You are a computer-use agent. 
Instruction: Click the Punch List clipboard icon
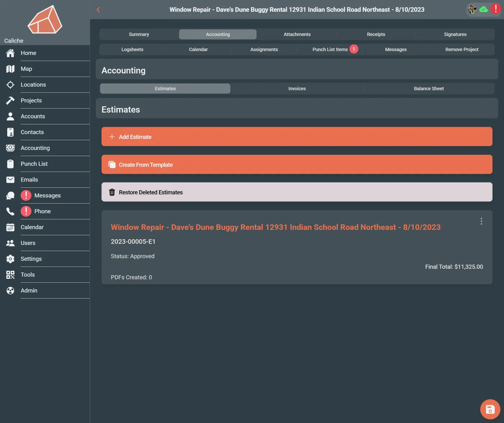10,164
